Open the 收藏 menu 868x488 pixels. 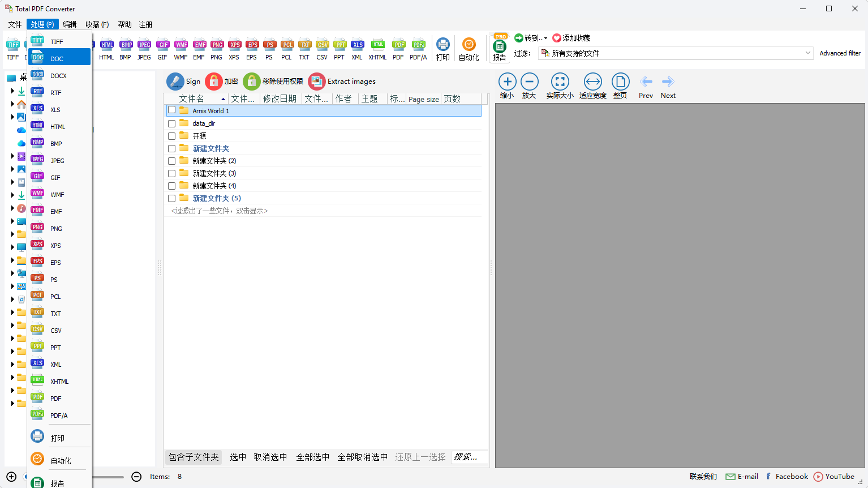pyautogui.click(x=97, y=24)
